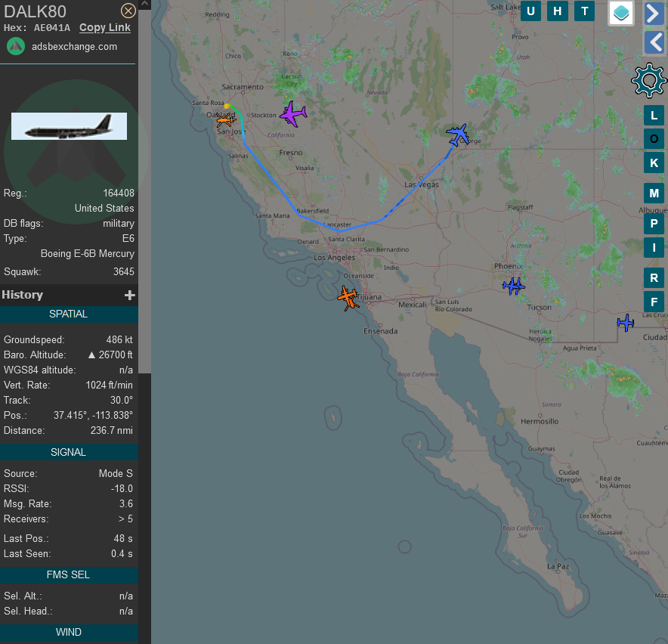Image resolution: width=668 pixels, height=644 pixels.
Task: View the Boeing E-6B aircraft photo thumbnail
Action: (x=69, y=126)
